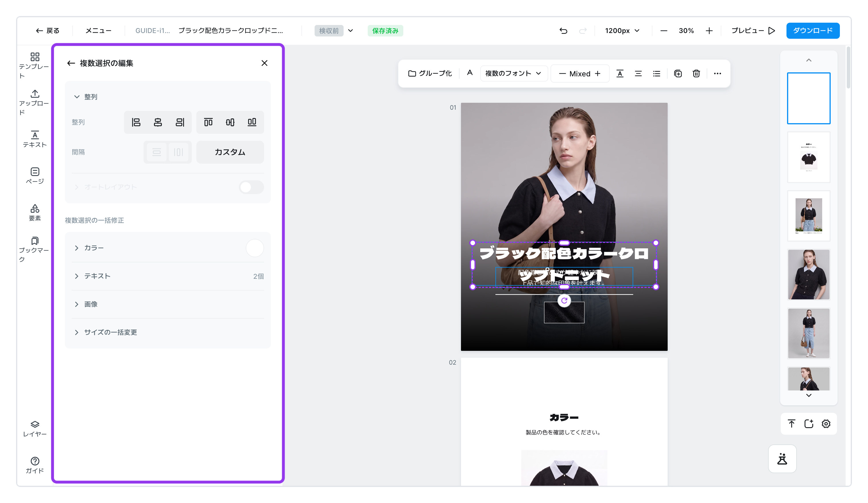Open the テキスト sidebar tab
868x503 pixels.
point(35,139)
